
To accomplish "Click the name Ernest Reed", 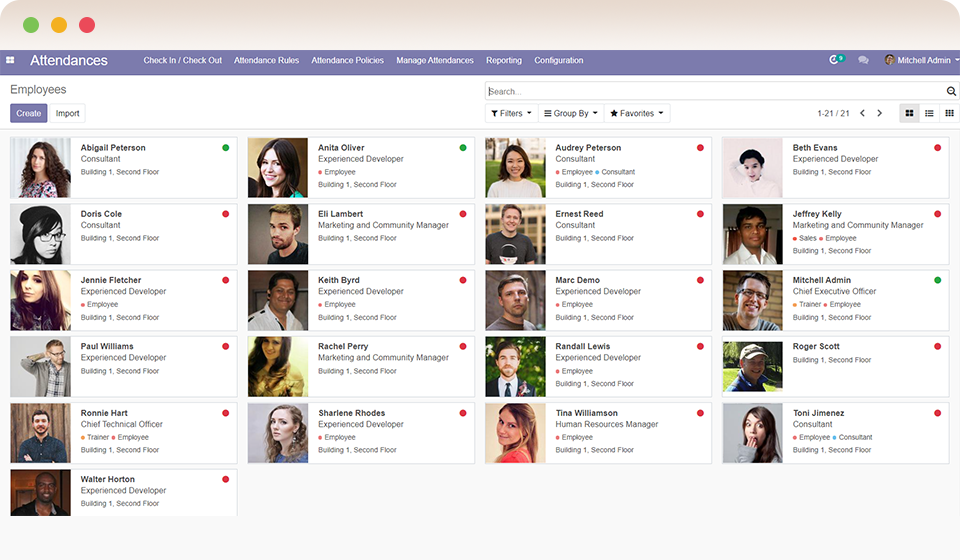I will coord(579,214).
